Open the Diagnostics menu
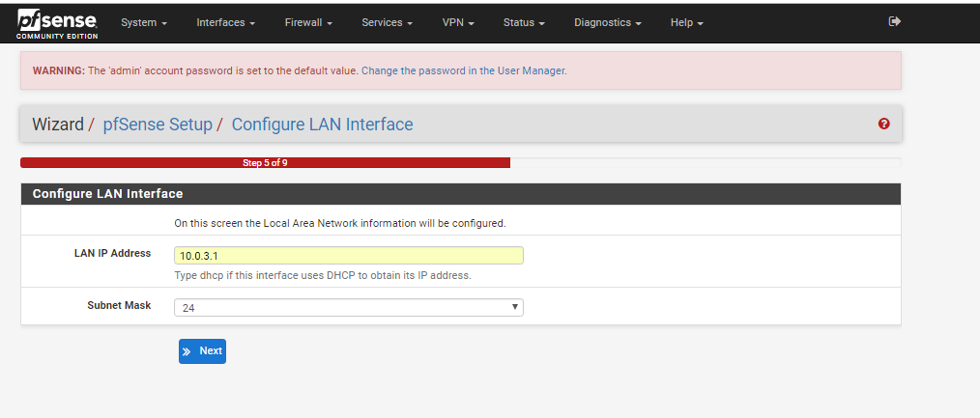Screen dimensions: 980x418 pyautogui.click(x=608, y=22)
